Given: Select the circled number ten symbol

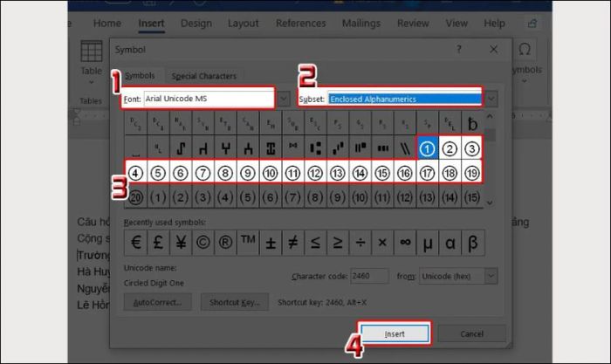Looking at the screenshot, I should coord(270,172).
